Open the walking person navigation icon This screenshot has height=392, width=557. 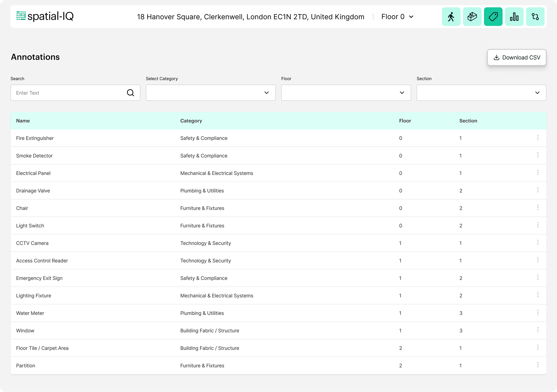click(x=451, y=17)
